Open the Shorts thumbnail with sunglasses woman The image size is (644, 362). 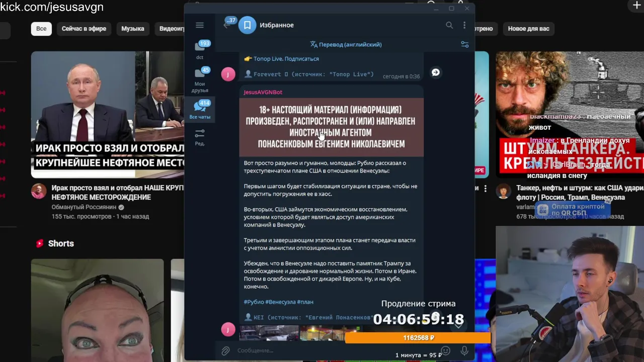pyautogui.click(x=97, y=310)
